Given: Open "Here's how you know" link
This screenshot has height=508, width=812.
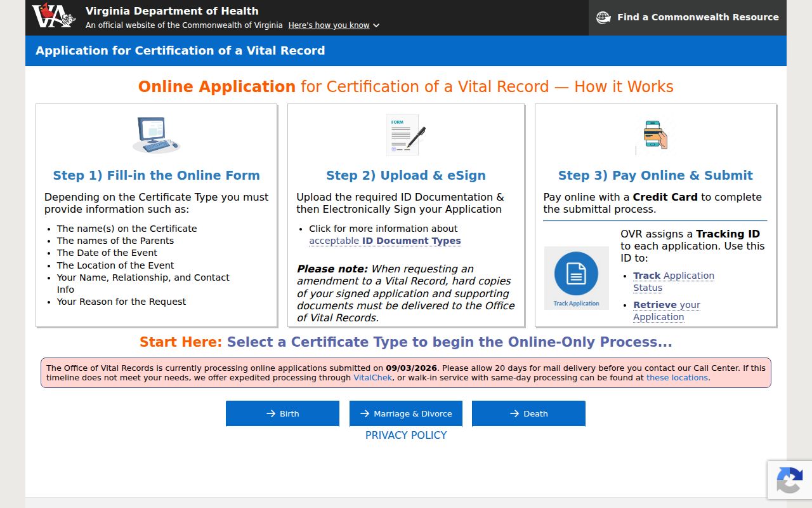Looking at the screenshot, I should [x=329, y=25].
